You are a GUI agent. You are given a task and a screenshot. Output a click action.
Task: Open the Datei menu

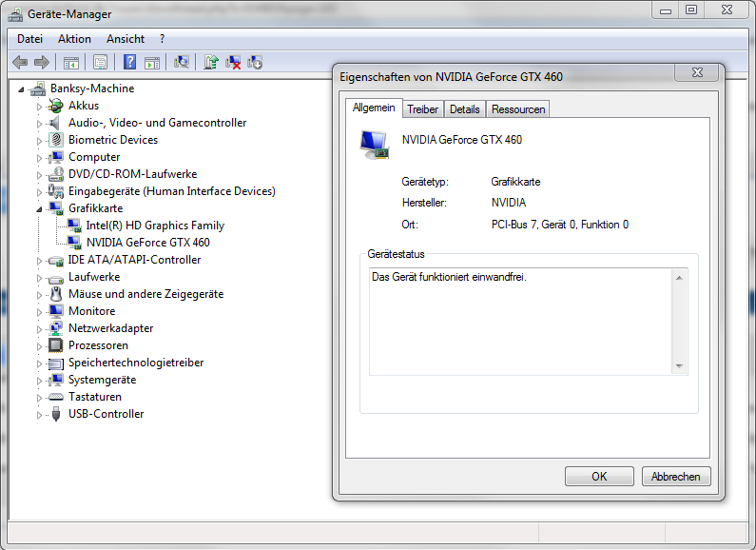point(29,39)
